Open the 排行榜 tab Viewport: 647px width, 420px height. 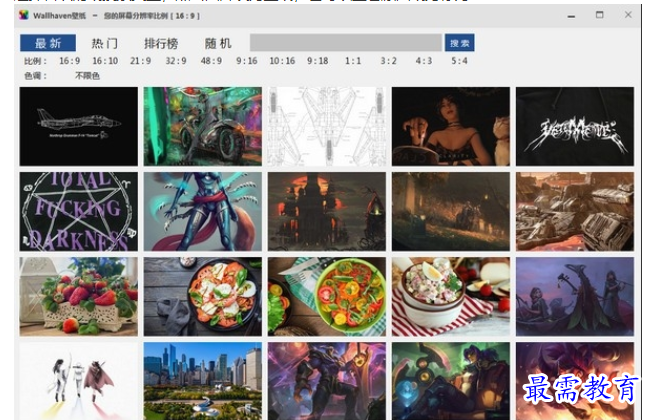pyautogui.click(x=161, y=43)
